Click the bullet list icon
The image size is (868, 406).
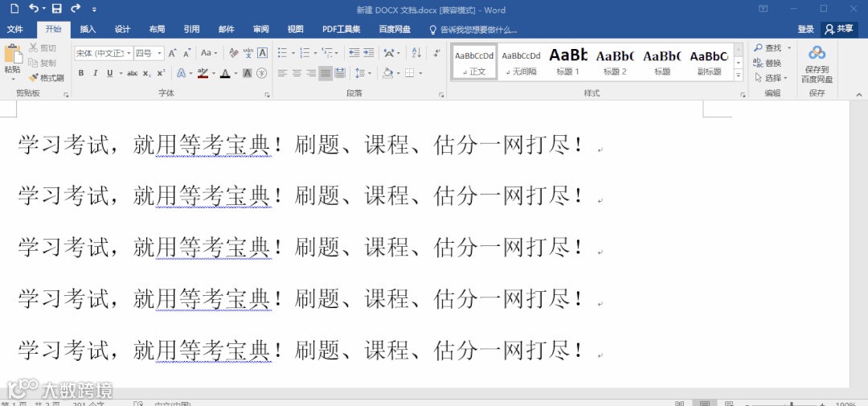[282, 53]
